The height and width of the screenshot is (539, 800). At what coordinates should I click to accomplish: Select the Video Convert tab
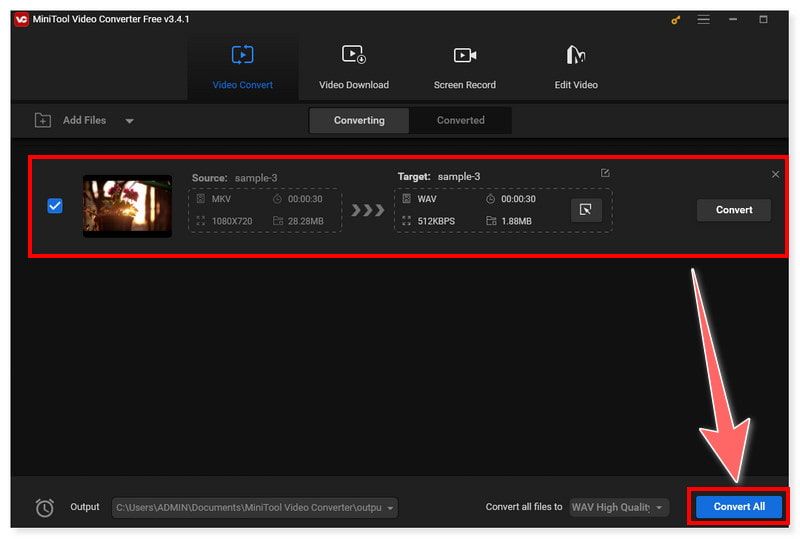[242, 67]
